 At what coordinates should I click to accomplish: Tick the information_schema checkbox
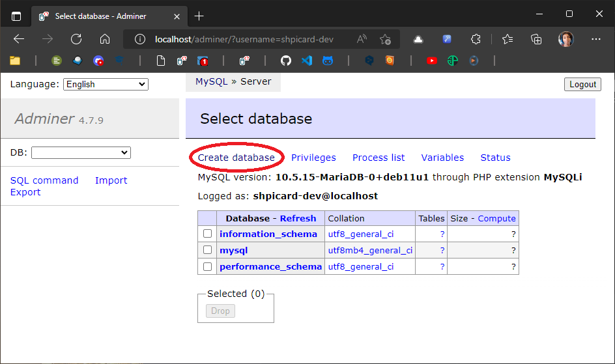207,234
